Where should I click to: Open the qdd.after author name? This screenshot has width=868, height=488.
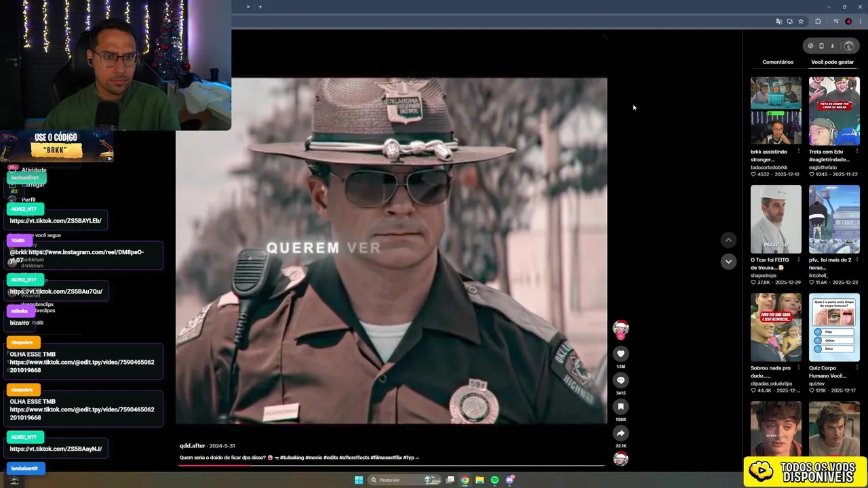click(x=192, y=446)
